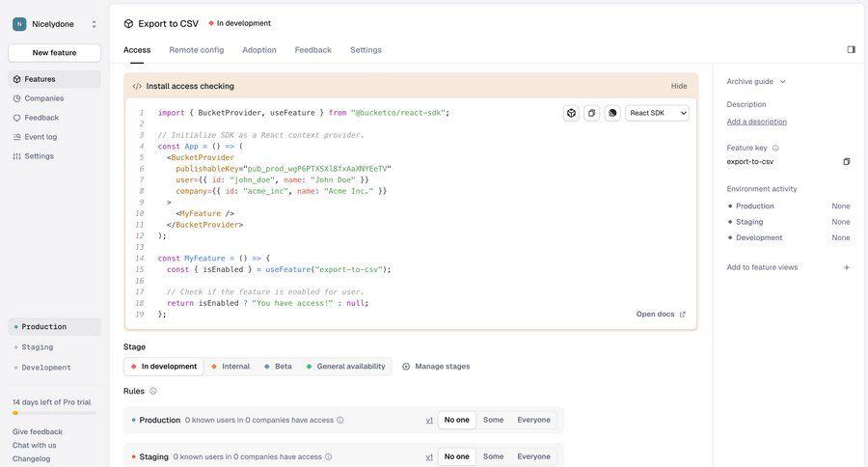Screen dimensions: 868x467
Task: Click the Add a description link
Action: coord(756,122)
